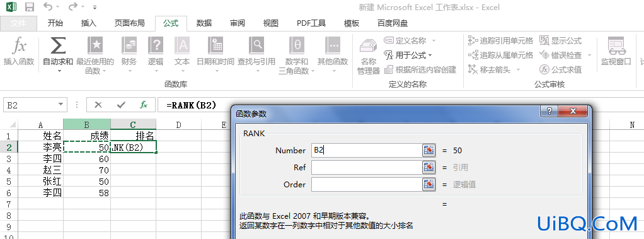
Task: Expand Error Checking dropdown arrow
Action: (589, 55)
